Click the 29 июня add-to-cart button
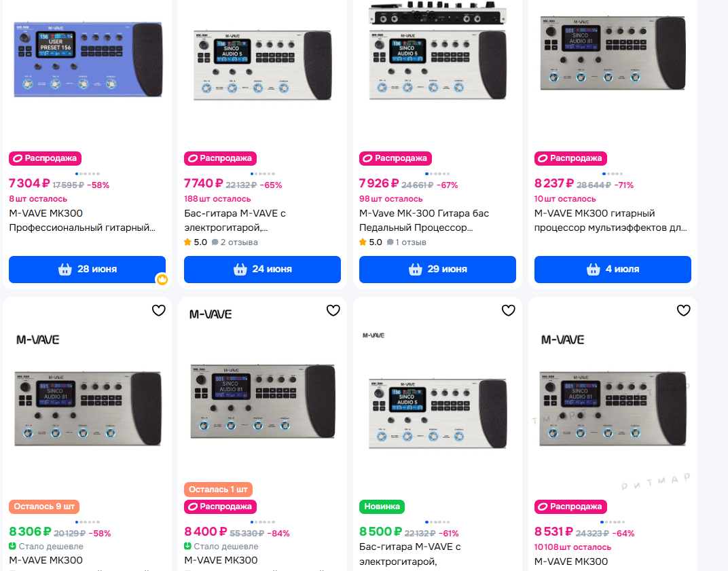The height and width of the screenshot is (571, 728). (x=437, y=270)
